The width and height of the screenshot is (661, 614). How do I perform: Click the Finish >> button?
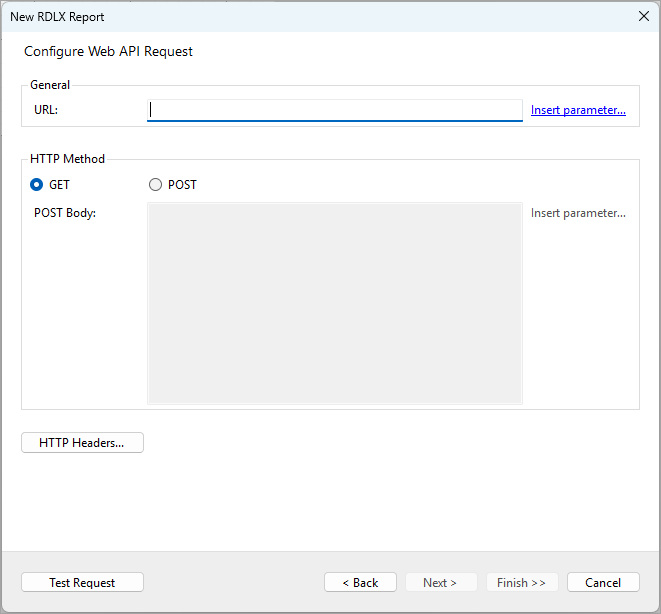pos(522,582)
